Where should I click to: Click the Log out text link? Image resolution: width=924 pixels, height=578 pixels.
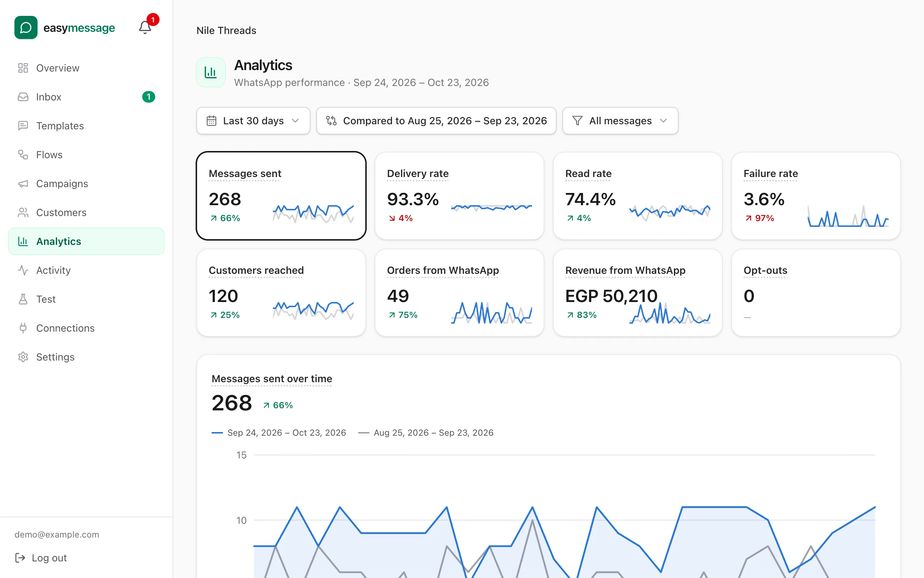pyautogui.click(x=49, y=558)
